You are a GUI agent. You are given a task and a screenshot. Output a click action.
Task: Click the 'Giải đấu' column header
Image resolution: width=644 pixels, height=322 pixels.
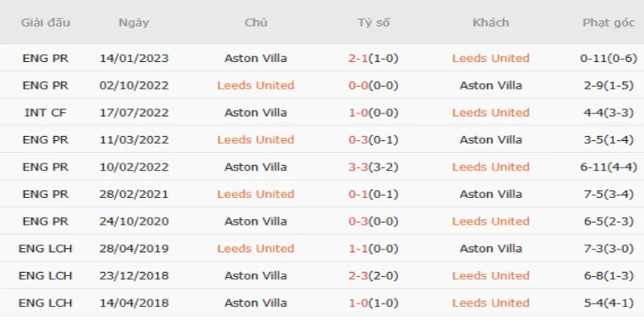pyautogui.click(x=46, y=23)
